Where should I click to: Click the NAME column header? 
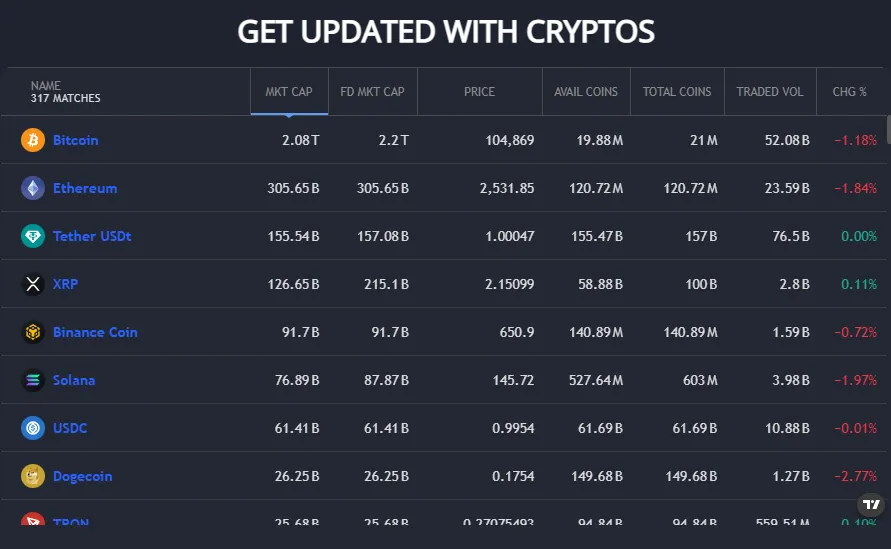pos(46,86)
